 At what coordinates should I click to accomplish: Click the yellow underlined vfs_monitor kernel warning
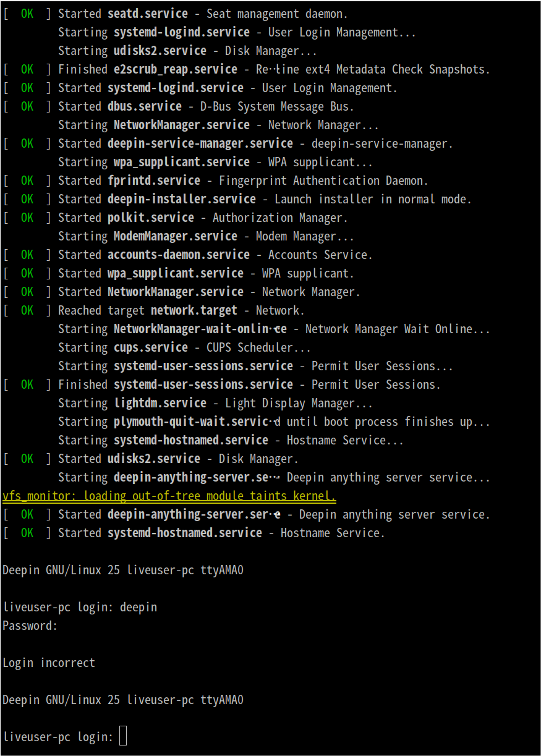coord(169,496)
